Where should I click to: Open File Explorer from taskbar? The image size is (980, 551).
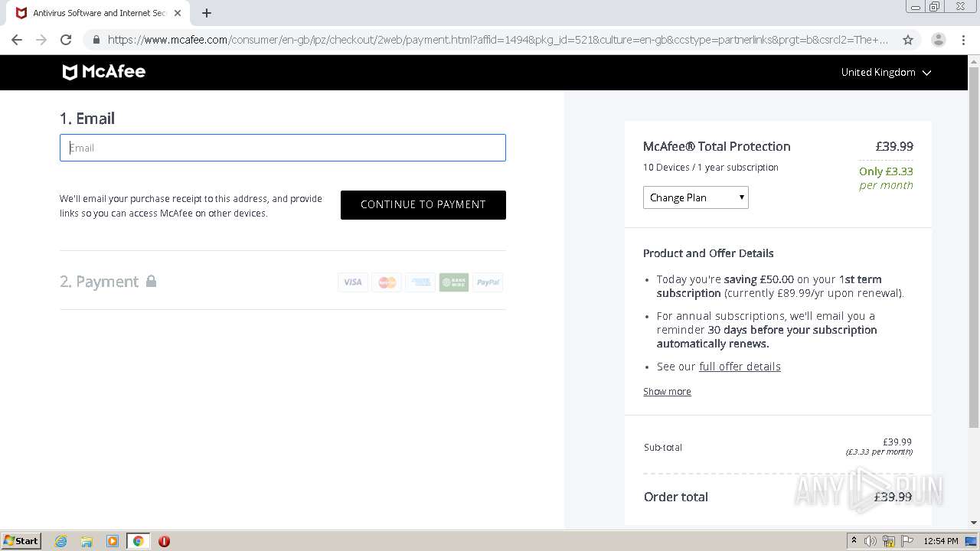coord(87,541)
